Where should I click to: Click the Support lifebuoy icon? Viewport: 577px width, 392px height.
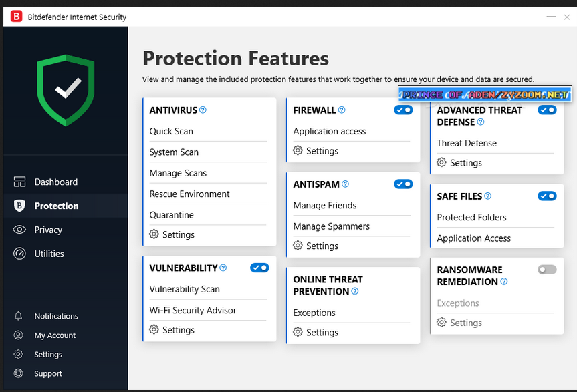(x=19, y=373)
